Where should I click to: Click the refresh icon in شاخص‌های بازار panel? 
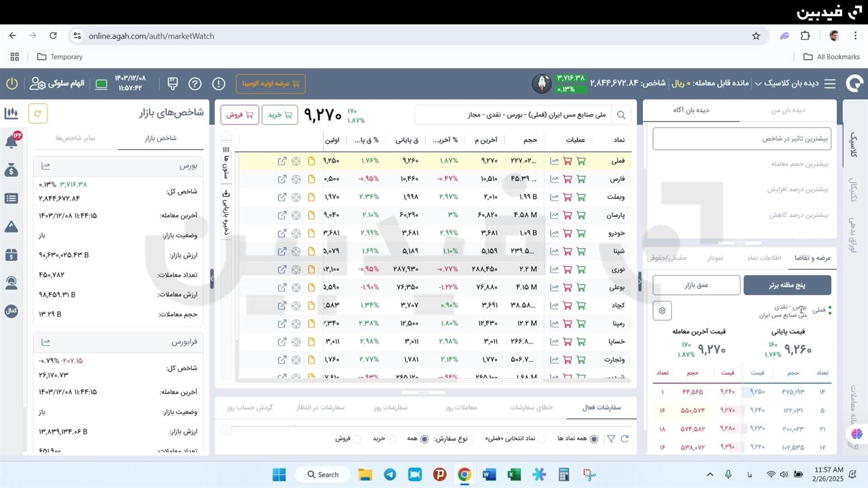click(x=37, y=114)
